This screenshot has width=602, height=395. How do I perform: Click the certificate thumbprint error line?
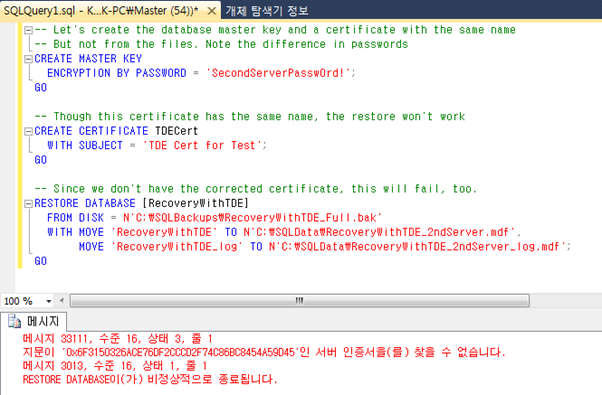tap(264, 352)
